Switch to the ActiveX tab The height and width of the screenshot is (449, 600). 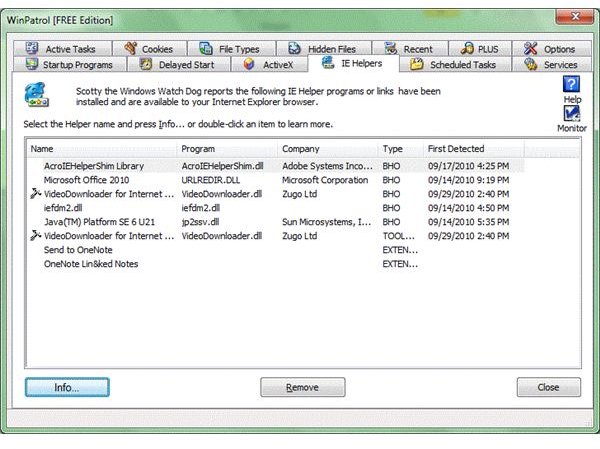tap(269, 64)
